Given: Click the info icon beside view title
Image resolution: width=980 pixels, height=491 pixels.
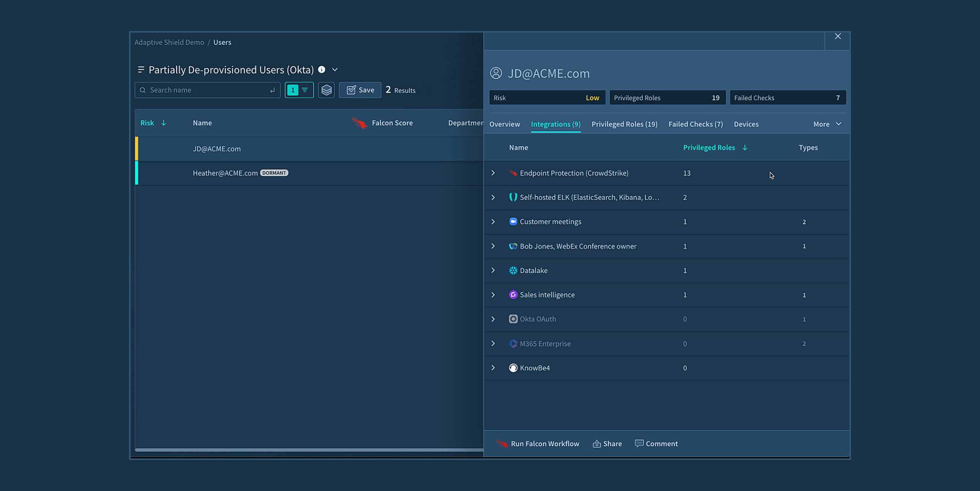Looking at the screenshot, I should coord(322,69).
